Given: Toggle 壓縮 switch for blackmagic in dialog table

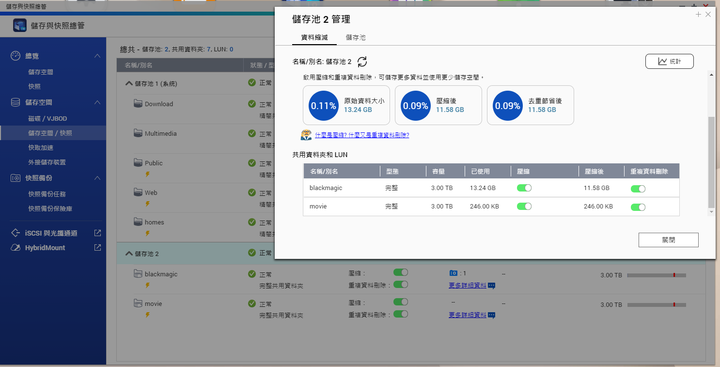Looking at the screenshot, I should tap(524, 188).
